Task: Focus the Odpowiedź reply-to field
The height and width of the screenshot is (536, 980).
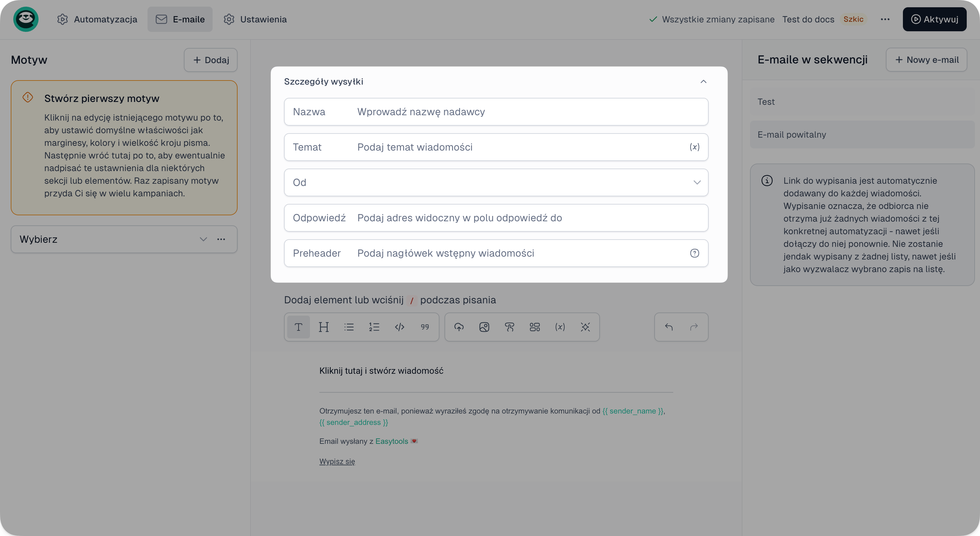Action: coord(496,218)
